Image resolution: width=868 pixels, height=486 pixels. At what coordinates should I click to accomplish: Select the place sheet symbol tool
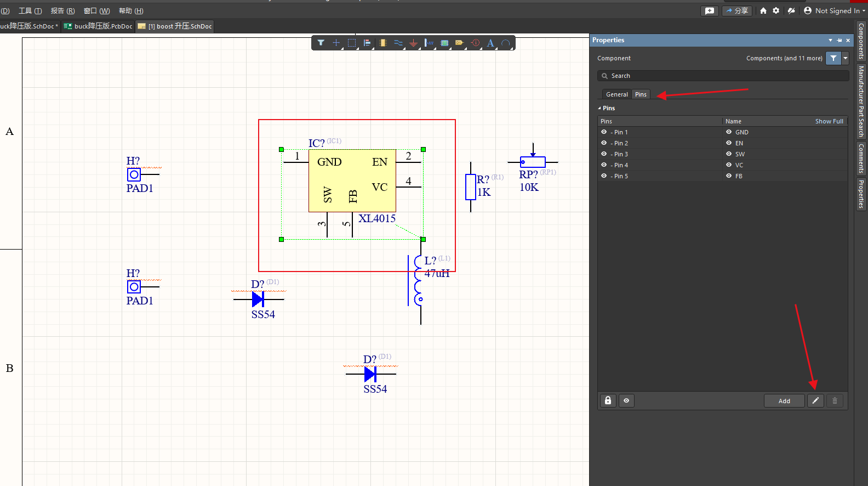coord(444,43)
